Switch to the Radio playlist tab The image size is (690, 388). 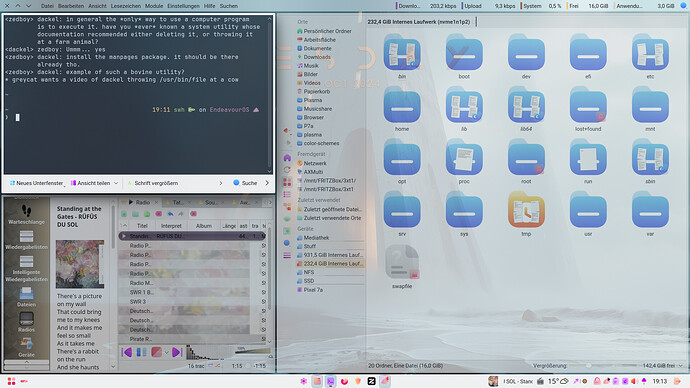click(x=139, y=202)
